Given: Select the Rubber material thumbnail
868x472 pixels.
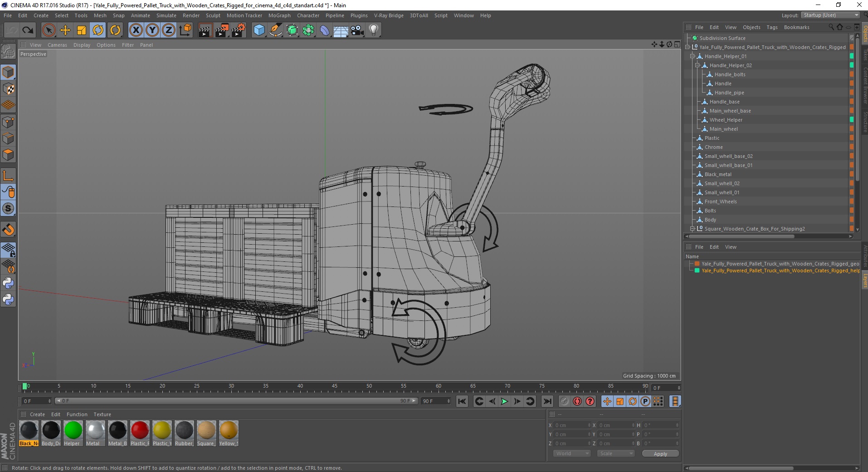Looking at the screenshot, I should pyautogui.click(x=184, y=433).
